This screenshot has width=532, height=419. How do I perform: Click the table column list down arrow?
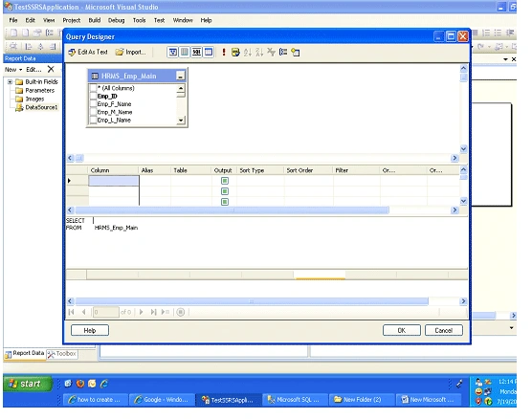[181, 121]
